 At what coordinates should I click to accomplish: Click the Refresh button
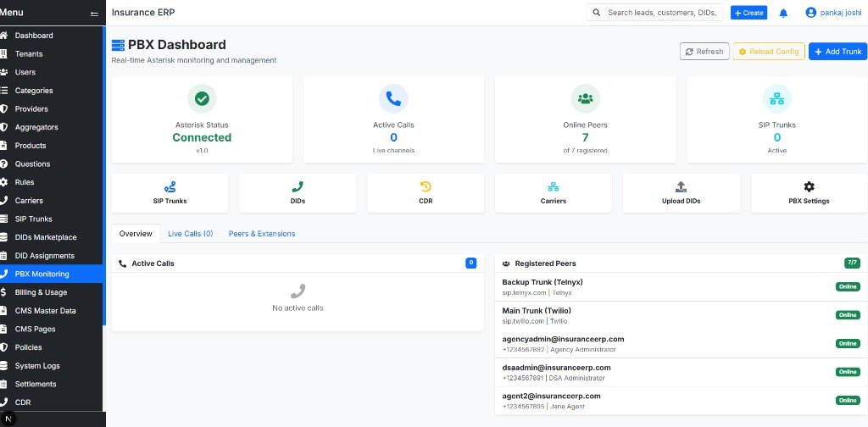(704, 52)
